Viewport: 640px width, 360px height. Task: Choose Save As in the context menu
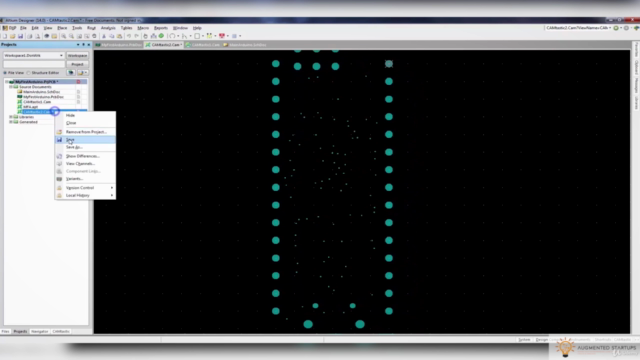pyautogui.click(x=85, y=147)
